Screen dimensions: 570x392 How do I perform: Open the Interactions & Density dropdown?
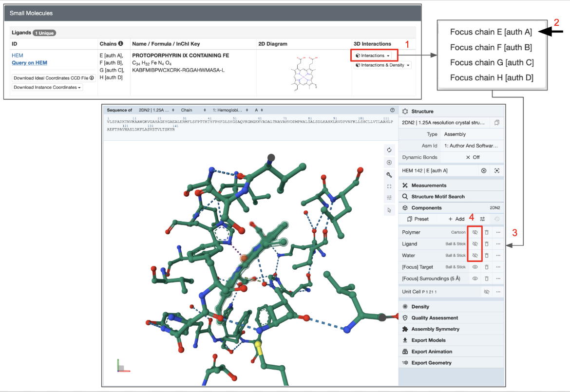point(382,65)
